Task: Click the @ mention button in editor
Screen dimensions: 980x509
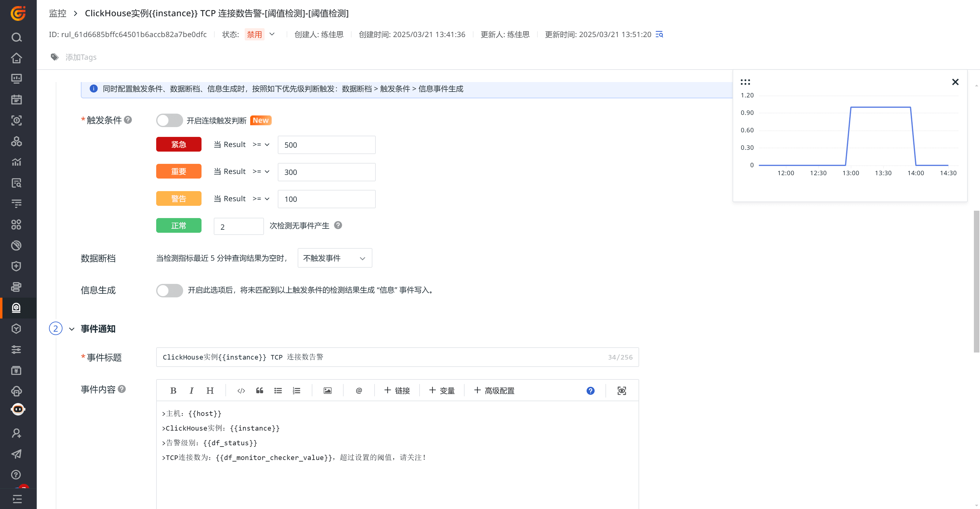Action: (359, 391)
